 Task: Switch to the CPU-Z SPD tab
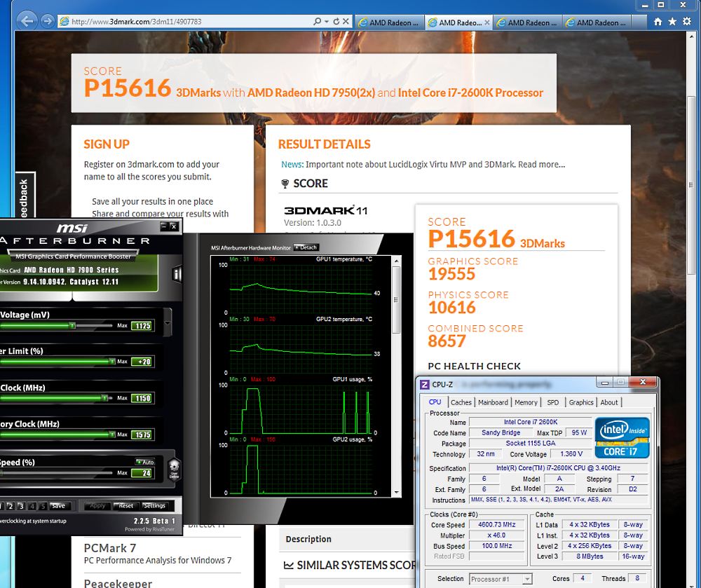click(553, 402)
